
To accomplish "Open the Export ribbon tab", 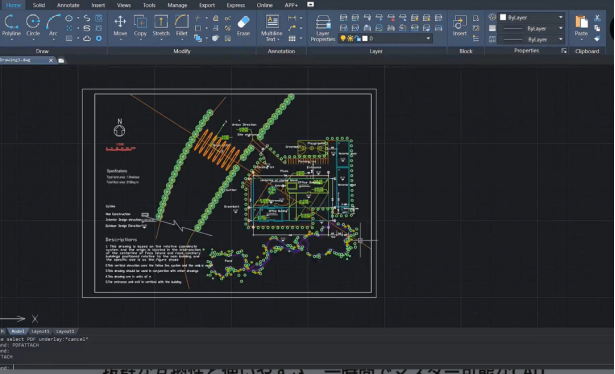I will point(207,5).
